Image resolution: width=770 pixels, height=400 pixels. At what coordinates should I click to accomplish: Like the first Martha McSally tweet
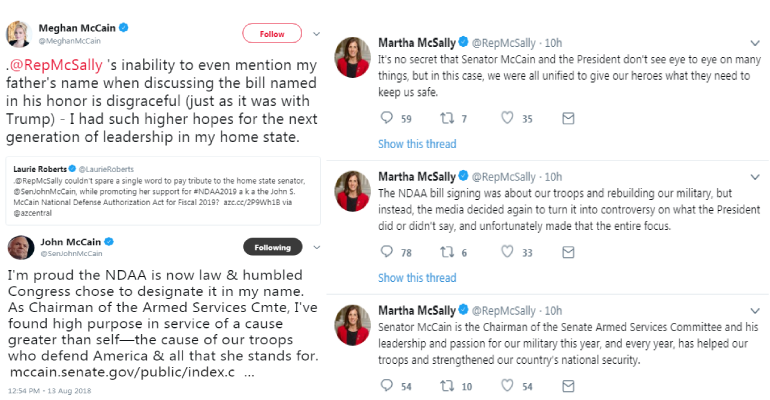tap(507, 118)
